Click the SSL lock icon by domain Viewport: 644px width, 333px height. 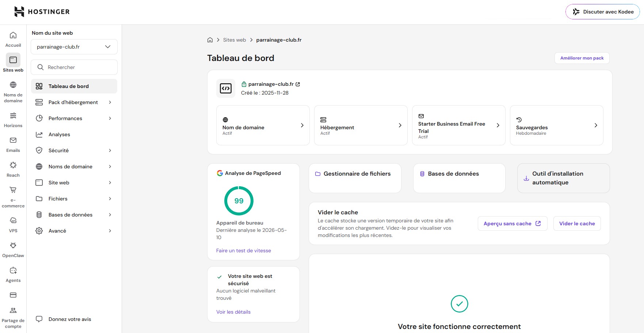coord(244,84)
